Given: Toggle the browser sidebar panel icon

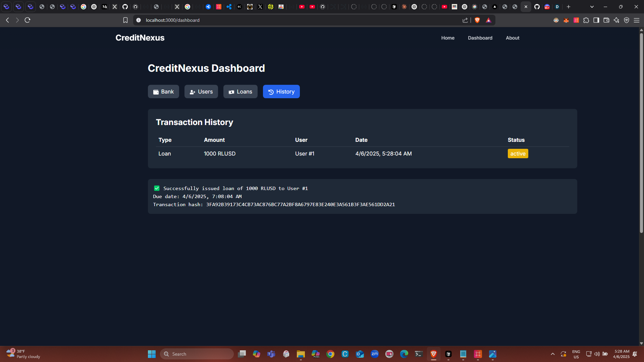Looking at the screenshot, I should pos(596,20).
